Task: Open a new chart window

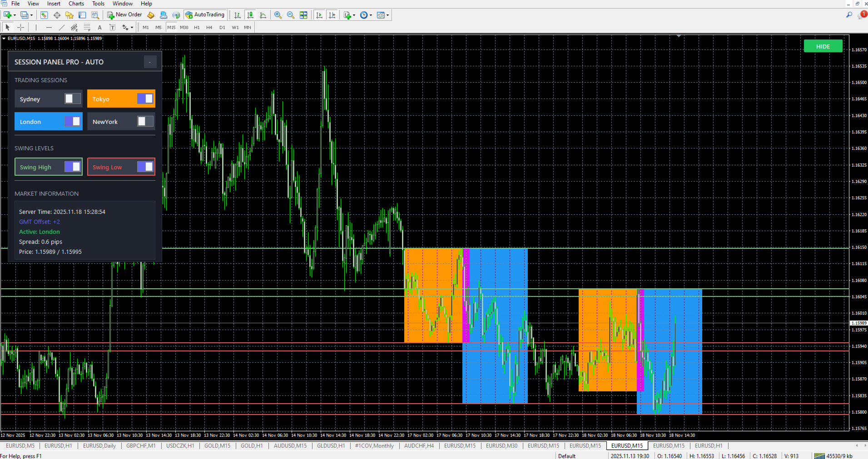Action: [x=7, y=15]
